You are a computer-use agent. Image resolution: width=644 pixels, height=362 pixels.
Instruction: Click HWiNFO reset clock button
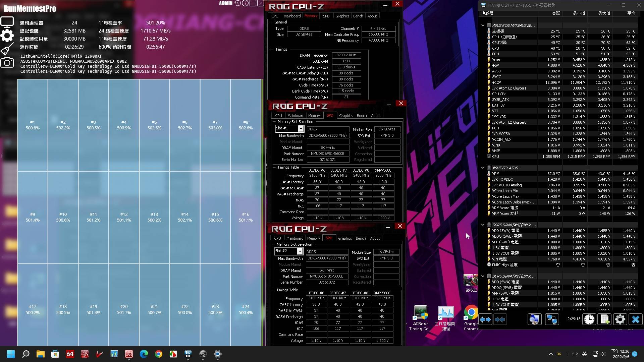[x=589, y=319]
